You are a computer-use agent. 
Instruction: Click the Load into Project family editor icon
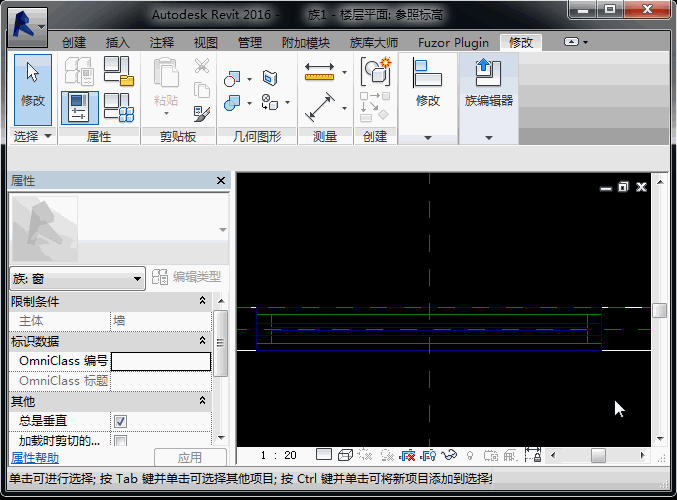pos(487,74)
